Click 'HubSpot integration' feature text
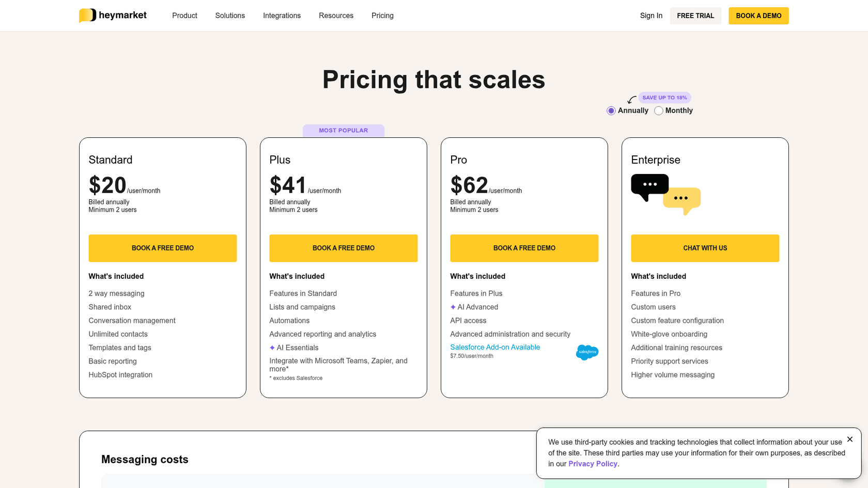 120,375
